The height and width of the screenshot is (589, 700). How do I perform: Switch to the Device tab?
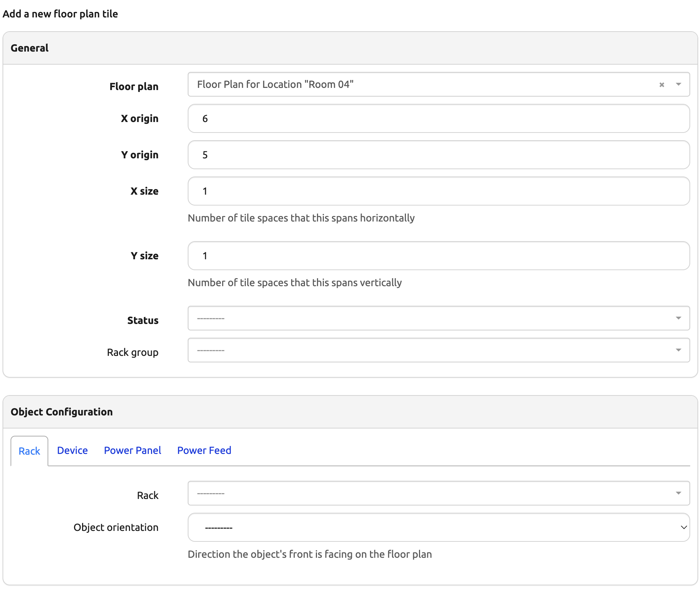point(72,450)
